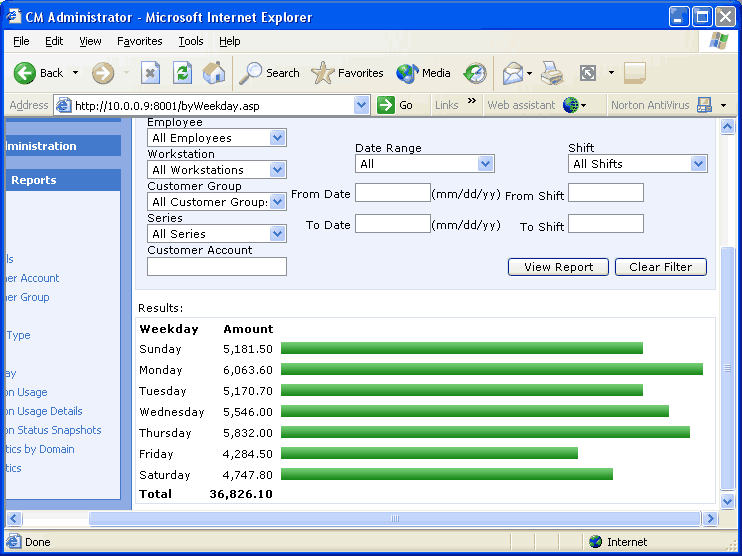The height and width of the screenshot is (556, 742).
Task: Open the All Customer Groups dropdown
Action: [x=277, y=202]
